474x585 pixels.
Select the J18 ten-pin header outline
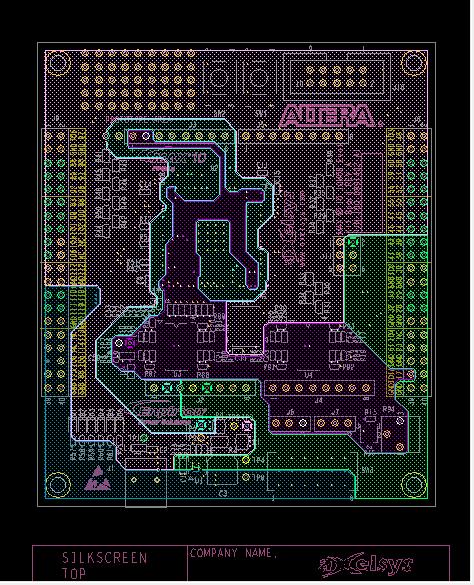(337, 76)
